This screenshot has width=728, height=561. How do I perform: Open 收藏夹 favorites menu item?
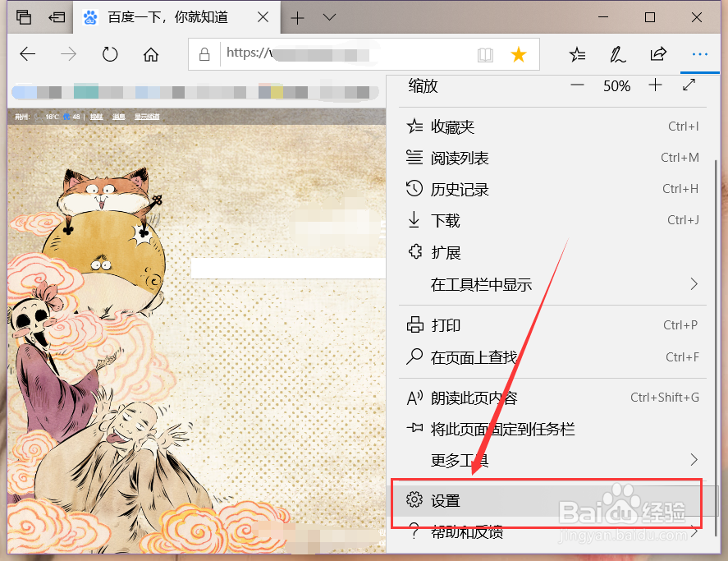(x=552, y=126)
